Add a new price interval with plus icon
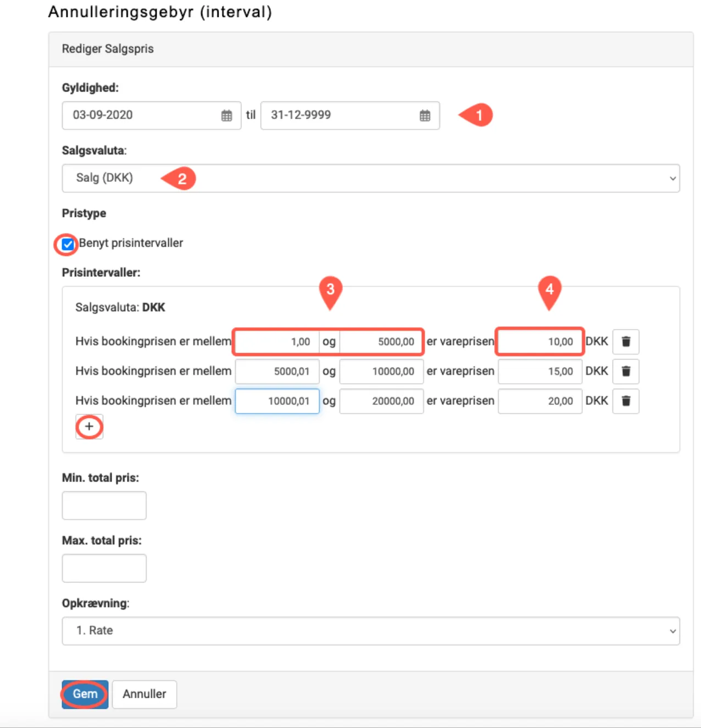 89,427
